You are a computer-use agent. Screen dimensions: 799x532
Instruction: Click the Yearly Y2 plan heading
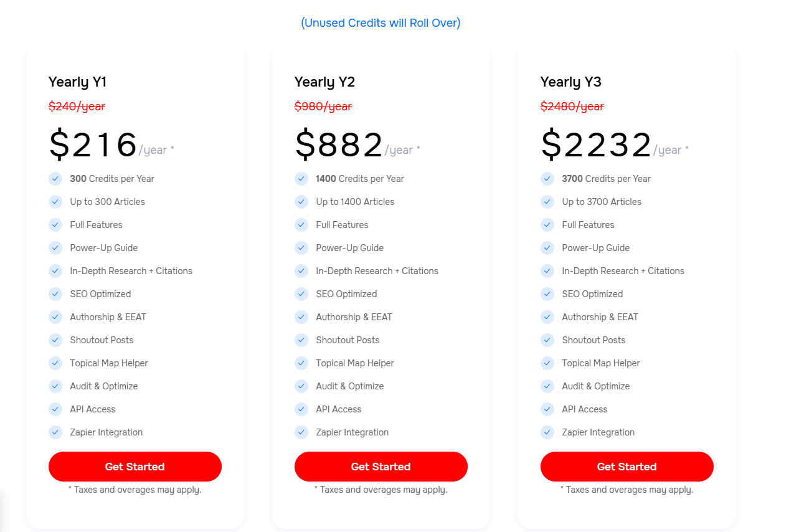point(324,82)
